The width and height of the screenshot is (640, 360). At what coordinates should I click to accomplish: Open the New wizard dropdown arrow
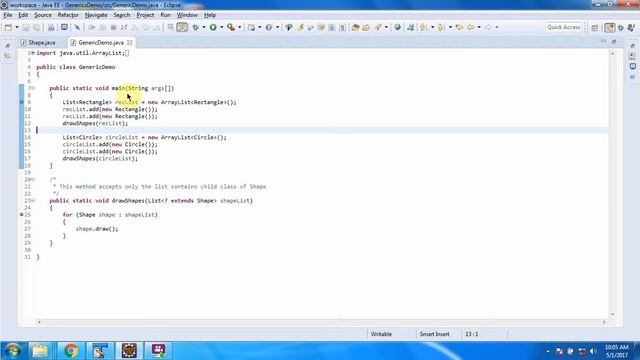click(x=17, y=27)
